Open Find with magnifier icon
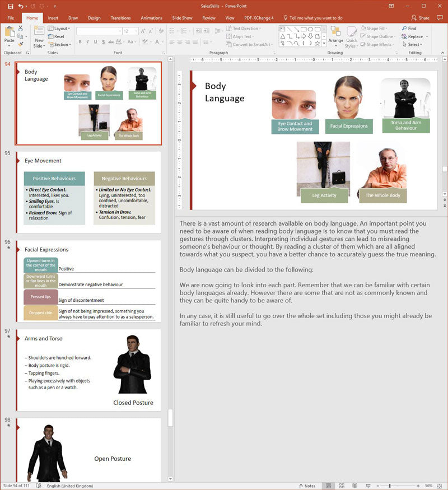The height and width of the screenshot is (490, 448). click(409, 29)
